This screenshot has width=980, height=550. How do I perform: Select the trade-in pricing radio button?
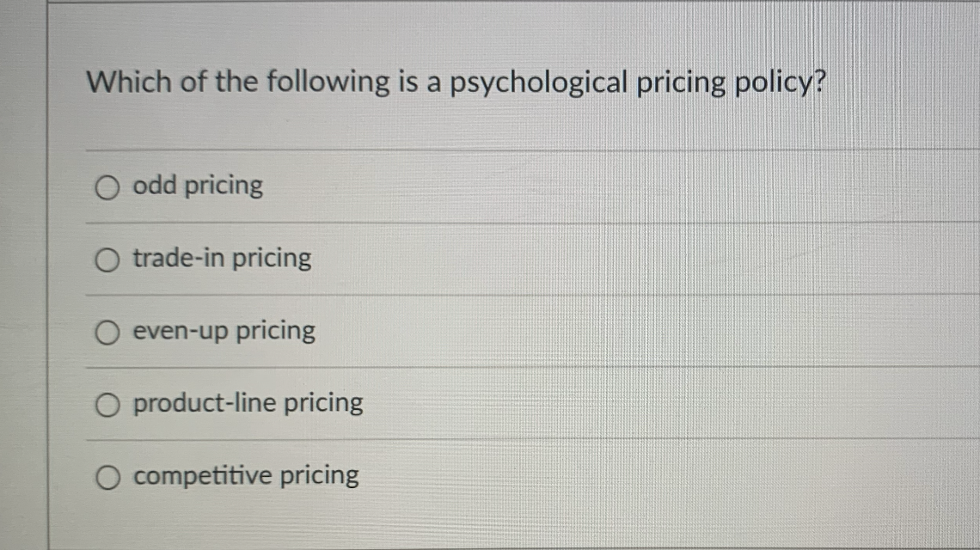[x=107, y=260]
